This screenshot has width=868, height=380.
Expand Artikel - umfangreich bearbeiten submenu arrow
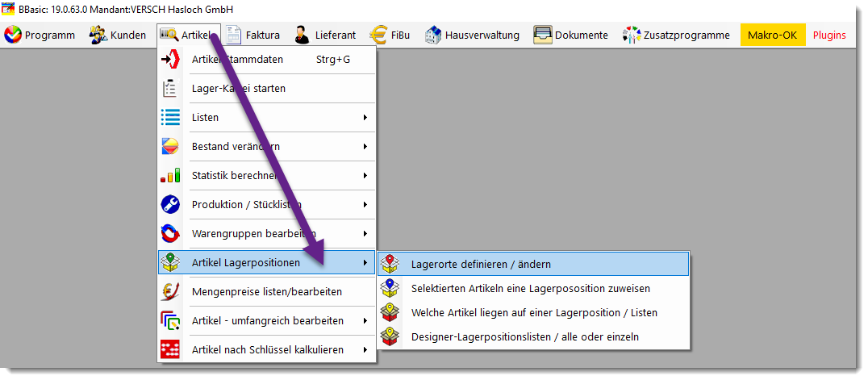pos(365,321)
